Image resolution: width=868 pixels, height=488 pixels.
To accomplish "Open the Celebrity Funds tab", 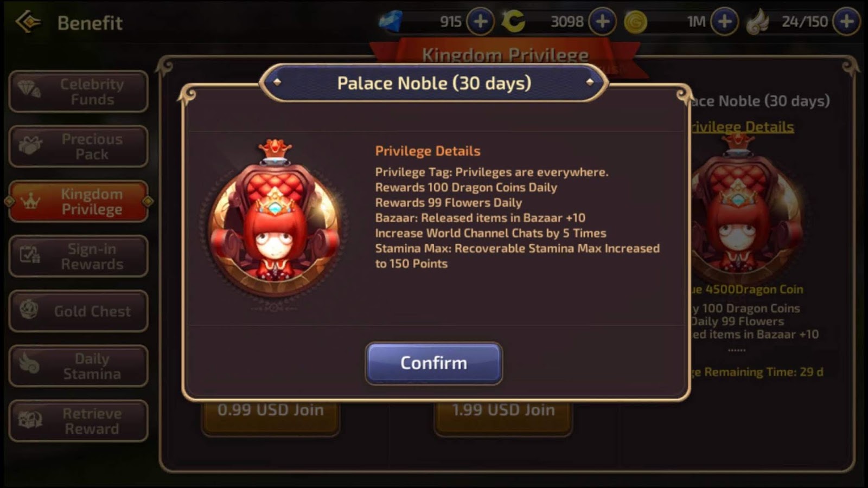I will pos(78,92).
